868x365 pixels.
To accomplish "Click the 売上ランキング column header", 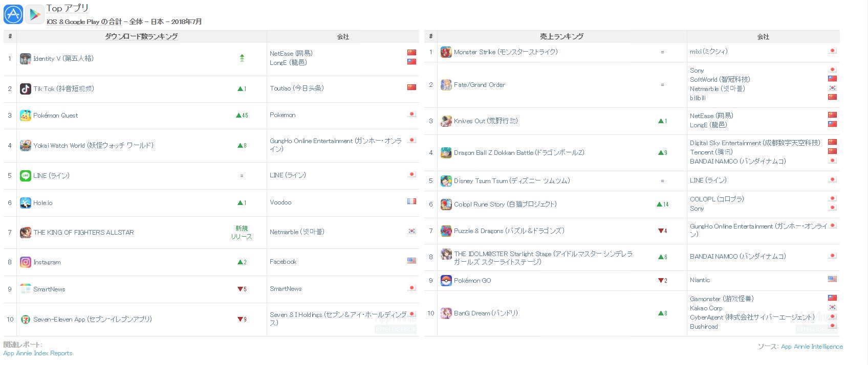I will click(561, 37).
